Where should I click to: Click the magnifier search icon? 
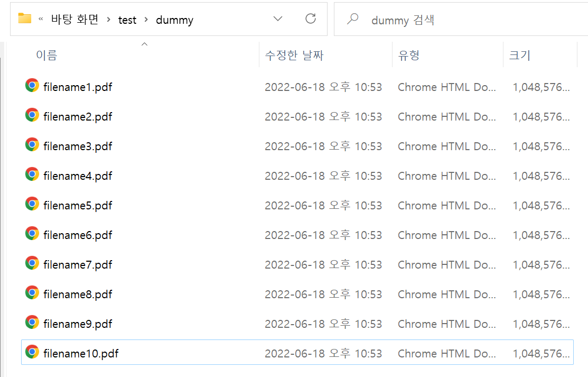352,19
